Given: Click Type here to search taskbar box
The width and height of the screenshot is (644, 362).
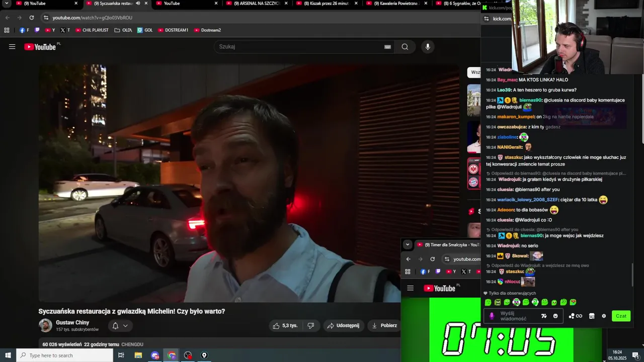Looking at the screenshot, I should click(64, 355).
